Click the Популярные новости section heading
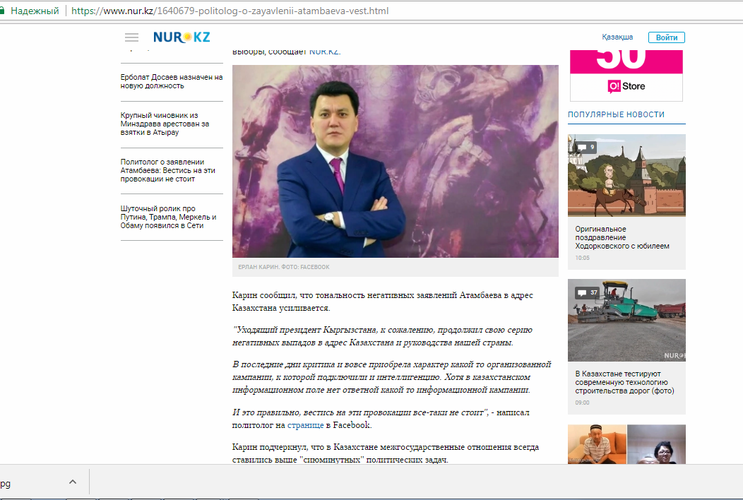Viewport: 743px width, 500px height. click(616, 115)
